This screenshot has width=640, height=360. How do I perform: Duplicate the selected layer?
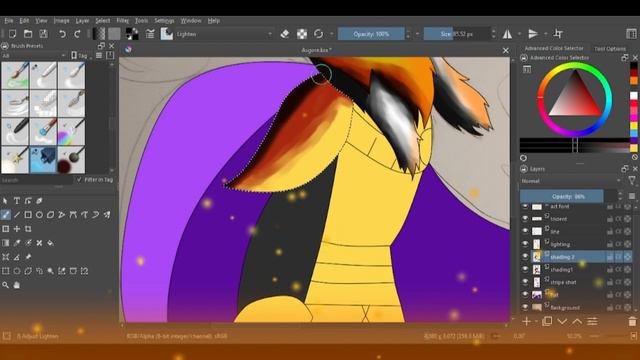click(x=547, y=322)
